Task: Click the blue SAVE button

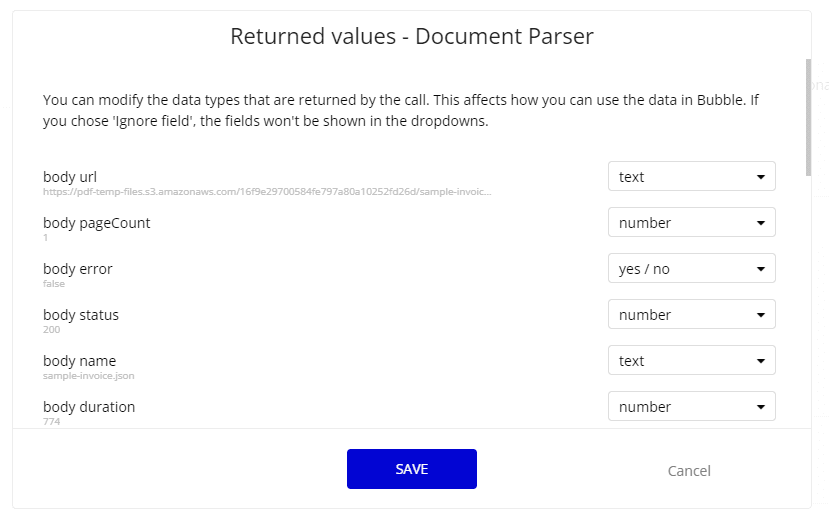Action: pyautogui.click(x=411, y=469)
